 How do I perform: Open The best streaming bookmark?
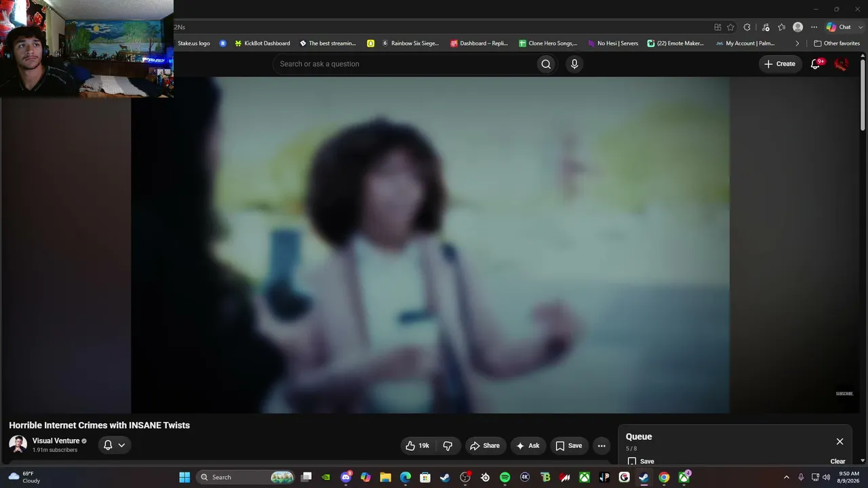328,43
